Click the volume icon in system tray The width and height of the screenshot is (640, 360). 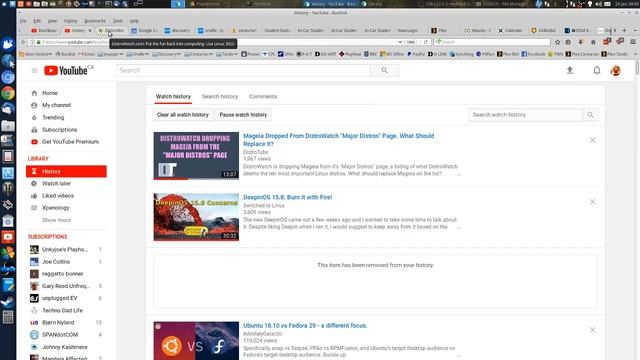598,4
